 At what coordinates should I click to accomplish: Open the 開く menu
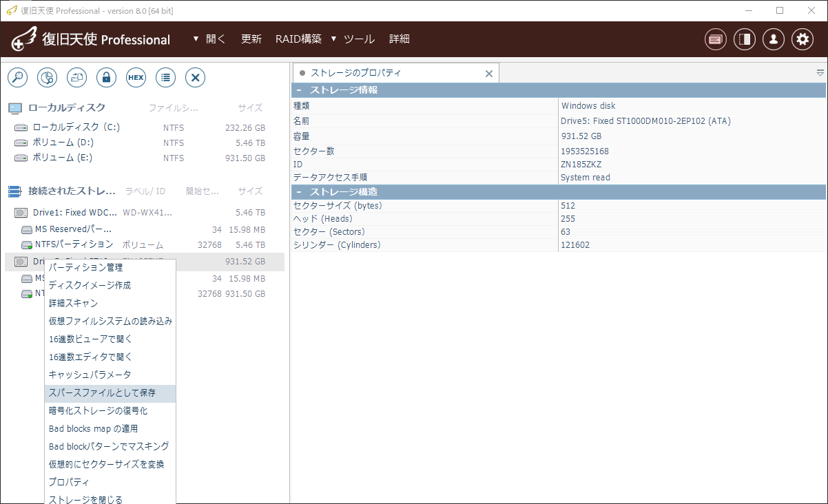pos(216,39)
